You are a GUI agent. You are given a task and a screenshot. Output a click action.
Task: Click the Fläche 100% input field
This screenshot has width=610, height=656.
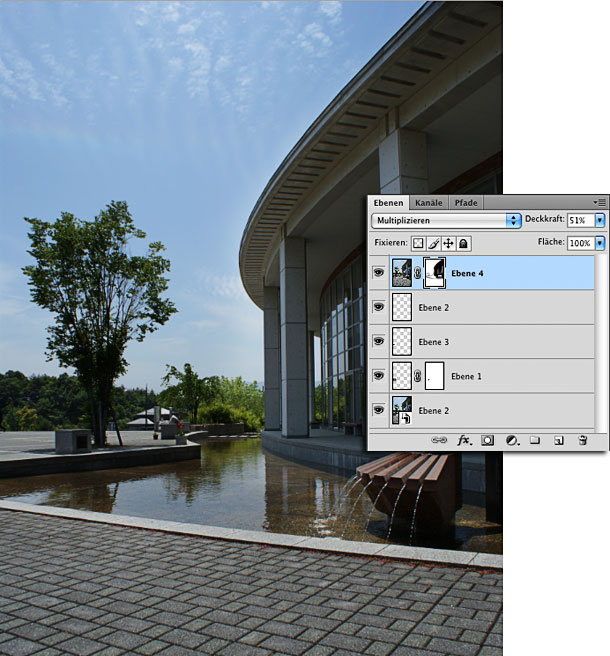tap(581, 243)
